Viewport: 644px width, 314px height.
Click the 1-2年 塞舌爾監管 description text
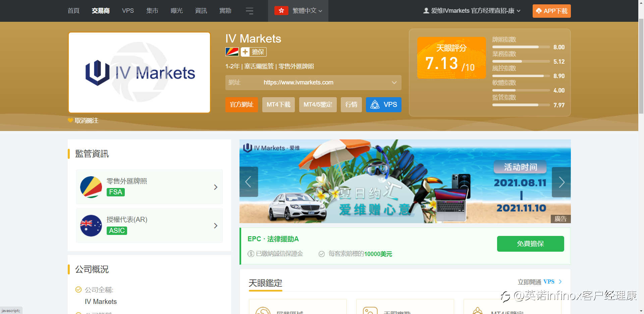(x=270, y=66)
